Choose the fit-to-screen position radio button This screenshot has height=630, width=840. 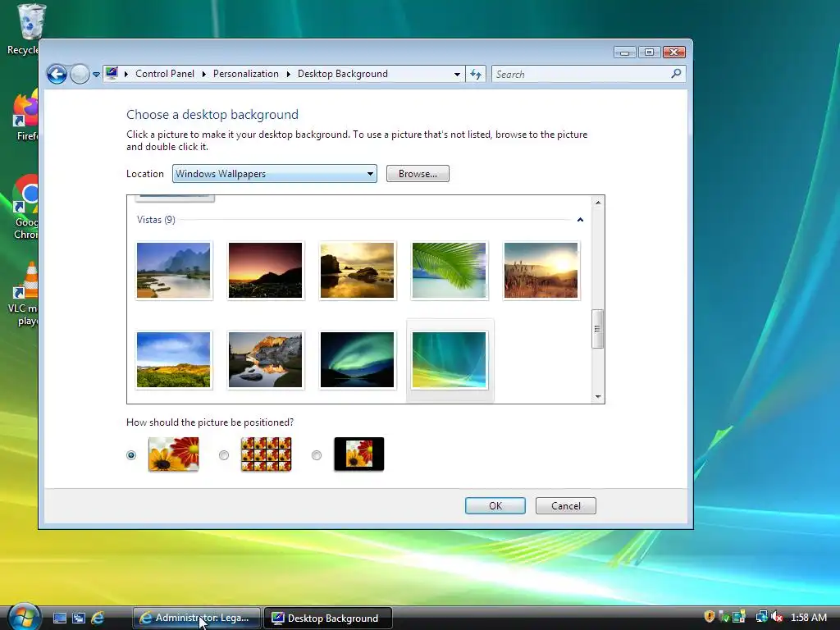coord(131,454)
